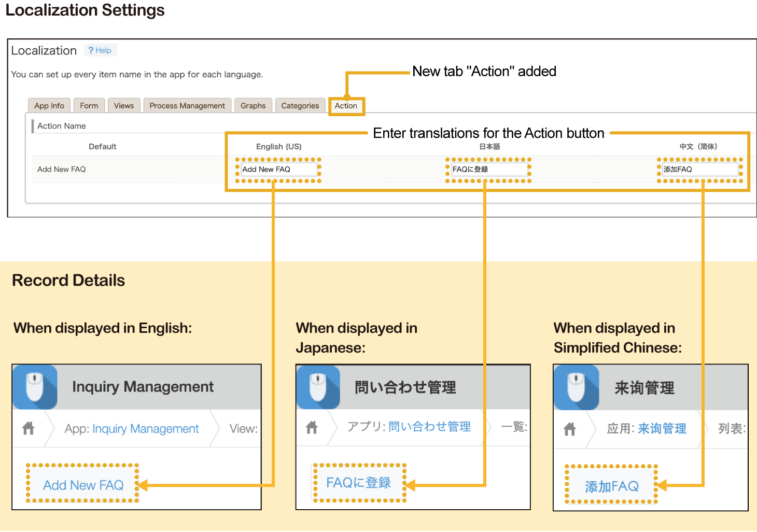Image resolution: width=757 pixels, height=532 pixels.
Task: Switch to the Form tab
Action: (x=89, y=106)
